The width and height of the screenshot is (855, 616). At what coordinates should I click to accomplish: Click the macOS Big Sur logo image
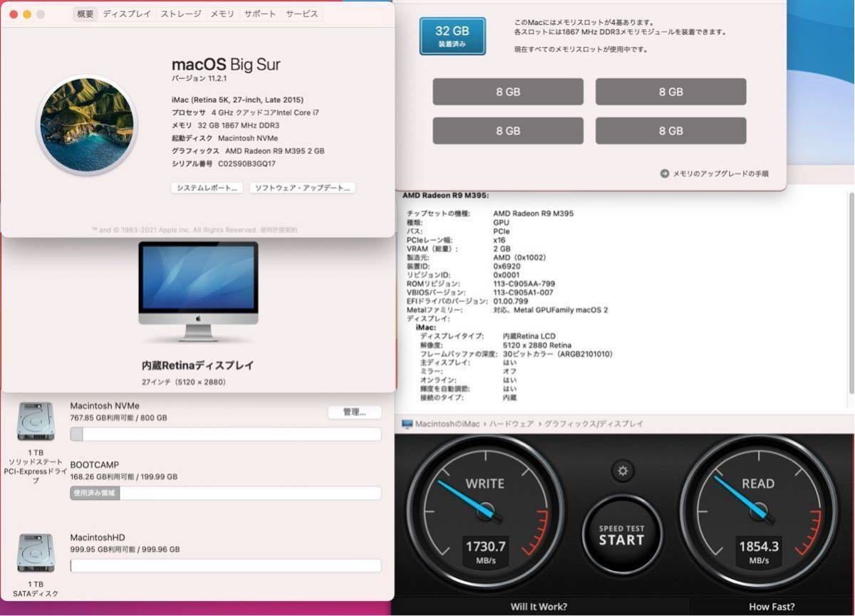[x=86, y=126]
